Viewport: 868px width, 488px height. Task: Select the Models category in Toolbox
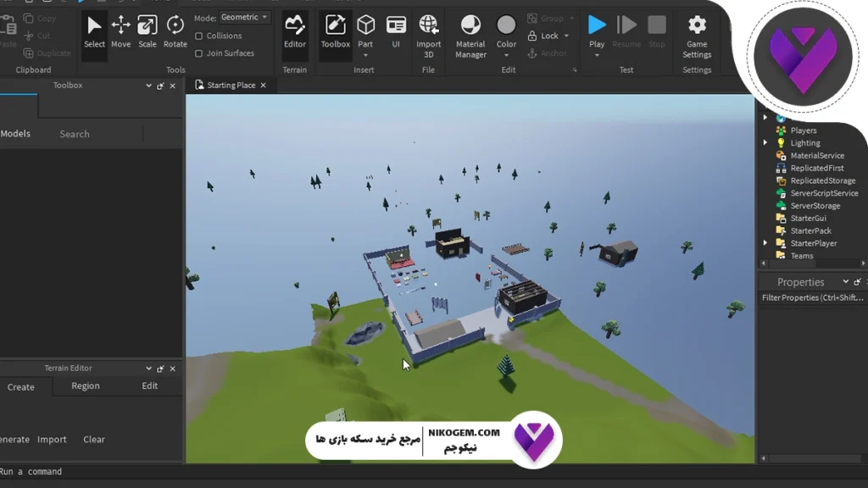(15, 133)
